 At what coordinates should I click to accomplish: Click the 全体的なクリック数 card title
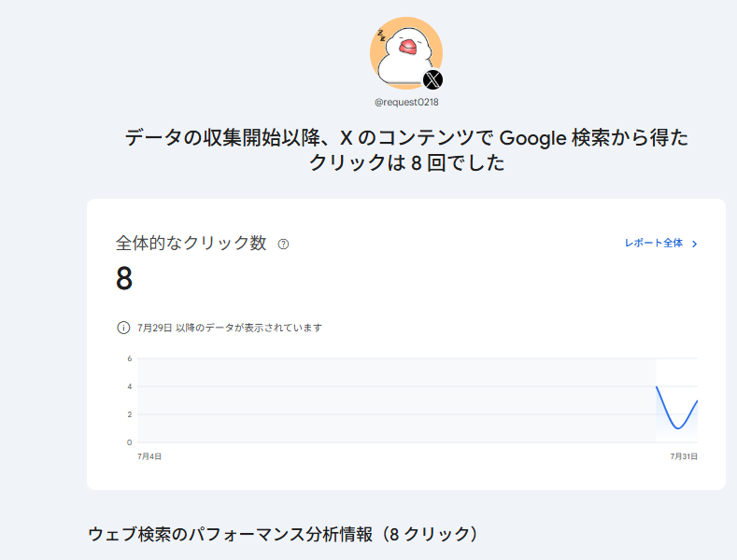(x=191, y=243)
